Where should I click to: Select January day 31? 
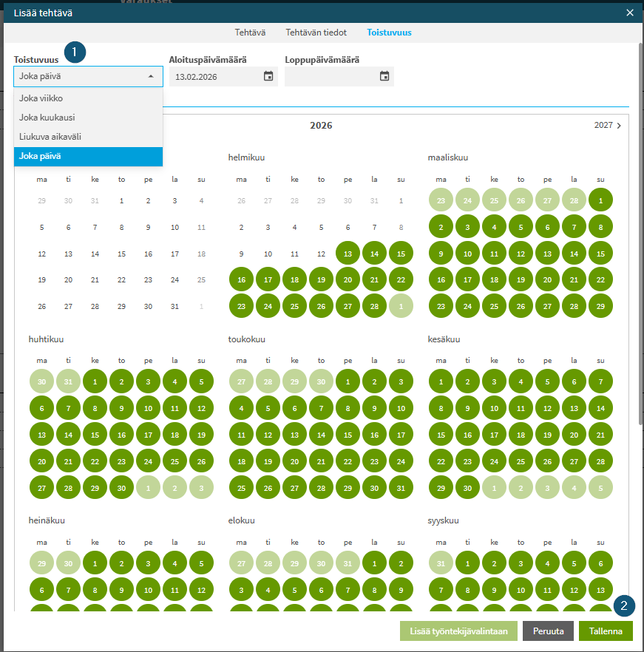174,306
